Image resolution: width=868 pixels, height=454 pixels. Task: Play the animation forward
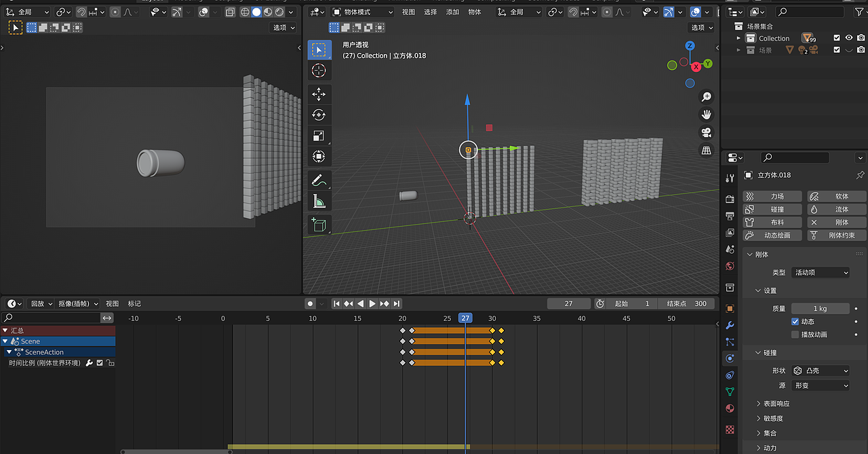point(372,303)
